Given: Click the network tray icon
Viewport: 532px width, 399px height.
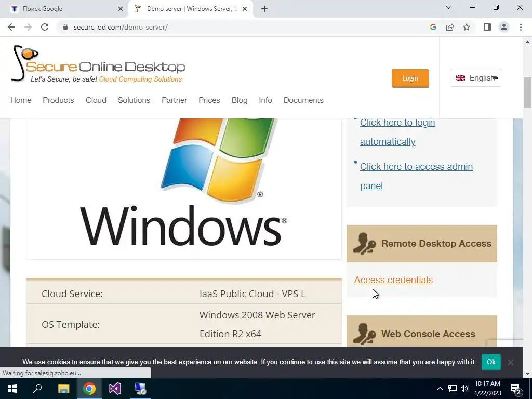Looking at the screenshot, I should [453, 389].
